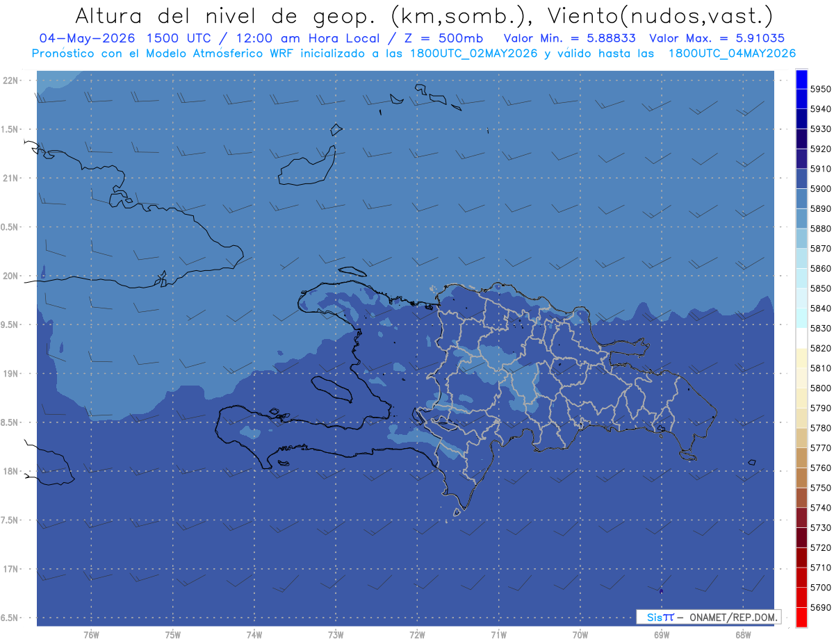This screenshot has height=644, width=834.
Task: Click the 72W longitude axis label
Action: tap(417, 635)
